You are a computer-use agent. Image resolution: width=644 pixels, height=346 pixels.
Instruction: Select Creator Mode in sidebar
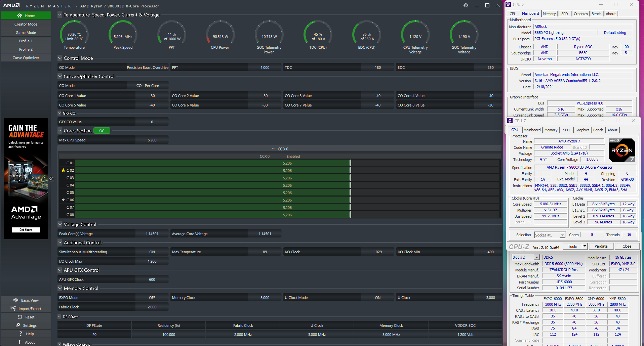pos(26,24)
